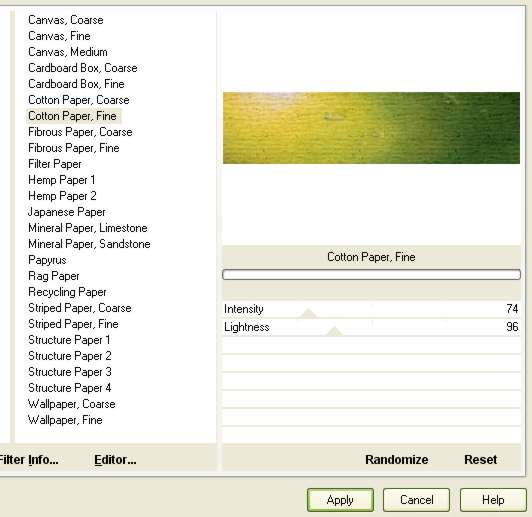Select the Canvas, Coarse texture

[x=66, y=20]
